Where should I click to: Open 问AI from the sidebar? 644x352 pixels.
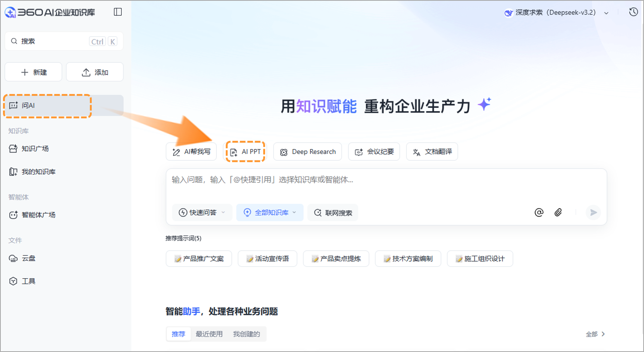47,106
